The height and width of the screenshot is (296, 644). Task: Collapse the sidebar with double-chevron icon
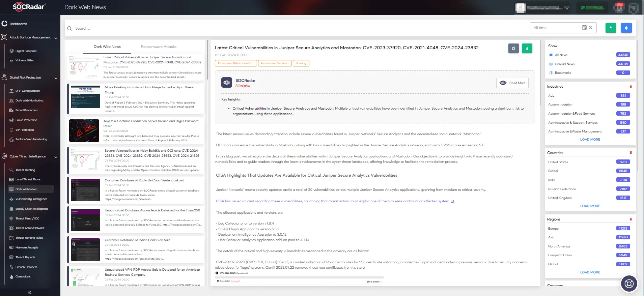coord(30,293)
